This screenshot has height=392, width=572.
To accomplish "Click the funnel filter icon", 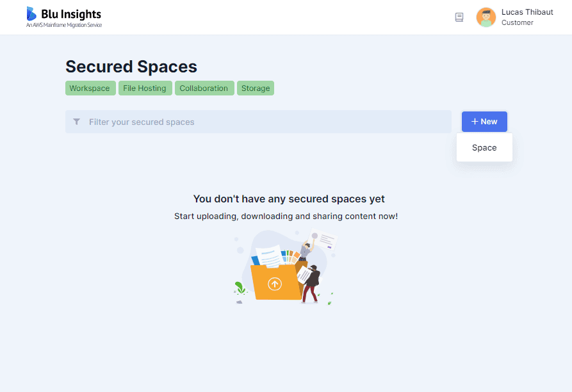I will point(77,122).
